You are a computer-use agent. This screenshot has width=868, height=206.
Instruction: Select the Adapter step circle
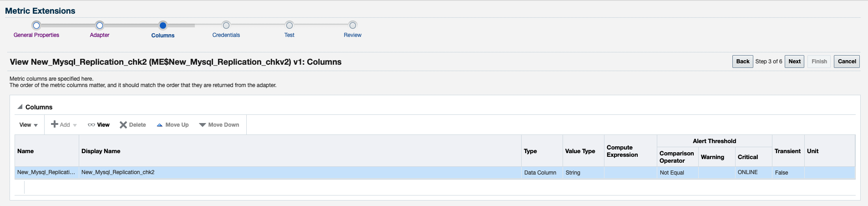click(x=100, y=26)
